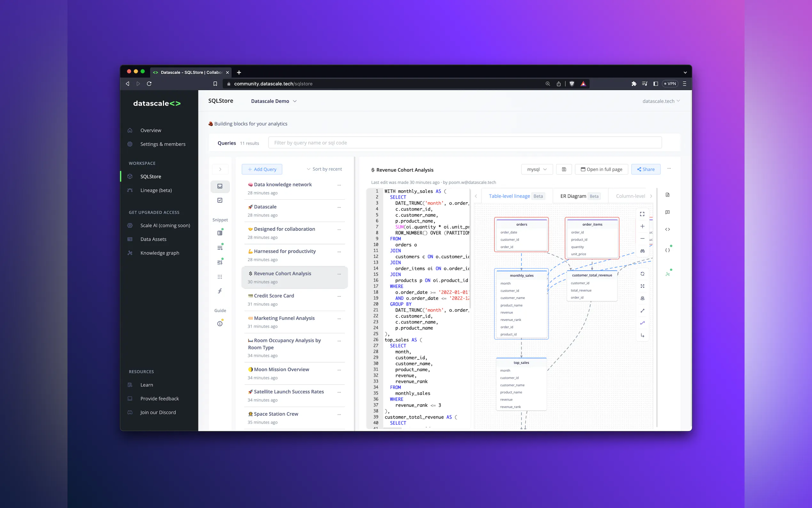
Task: Refresh the lineage diagram layout
Action: (642, 274)
